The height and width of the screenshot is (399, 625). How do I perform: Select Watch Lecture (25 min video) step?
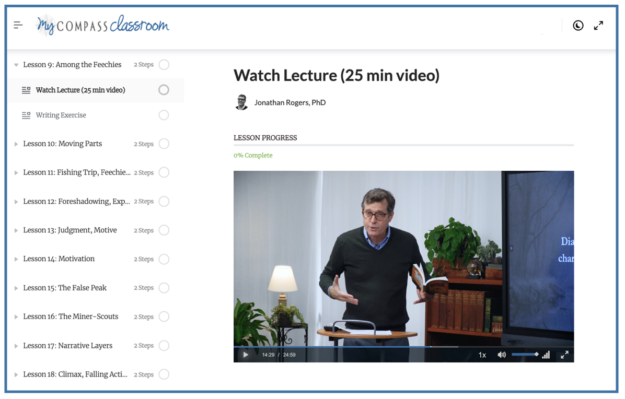click(80, 90)
